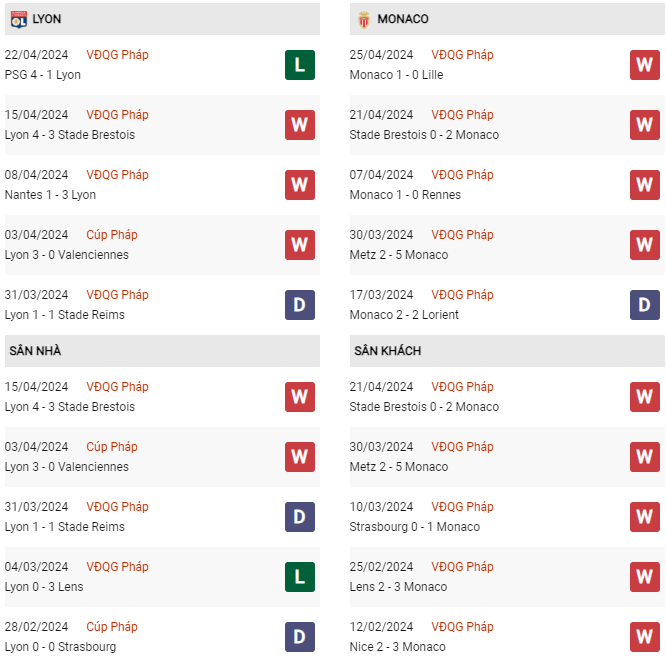
Task: Click the W badge for Monaco 1-0 Lille
Action: [644, 65]
